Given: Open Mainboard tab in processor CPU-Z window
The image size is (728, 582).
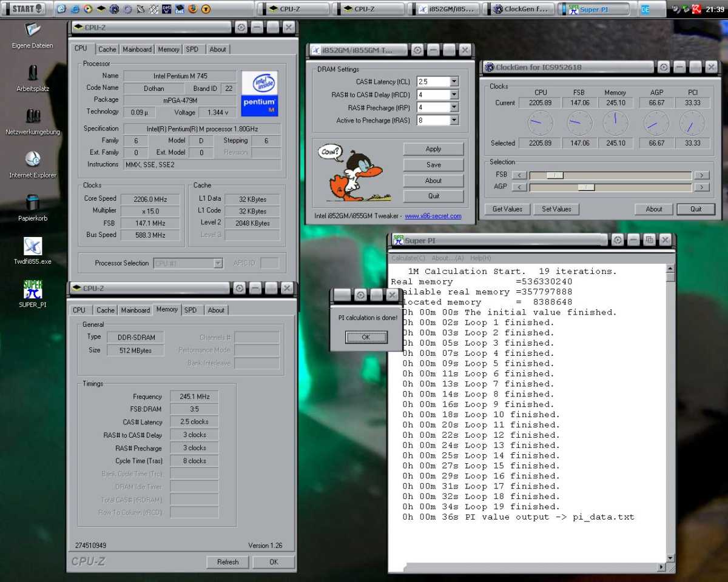Looking at the screenshot, I should pos(136,49).
